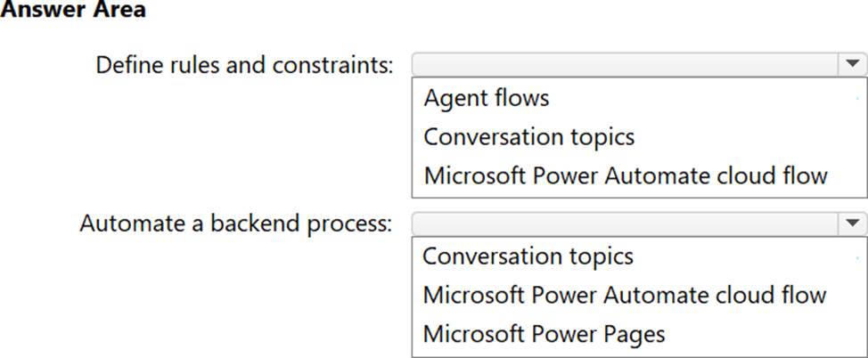
Task: Select Microsoft Power Pages option
Action: [544, 334]
